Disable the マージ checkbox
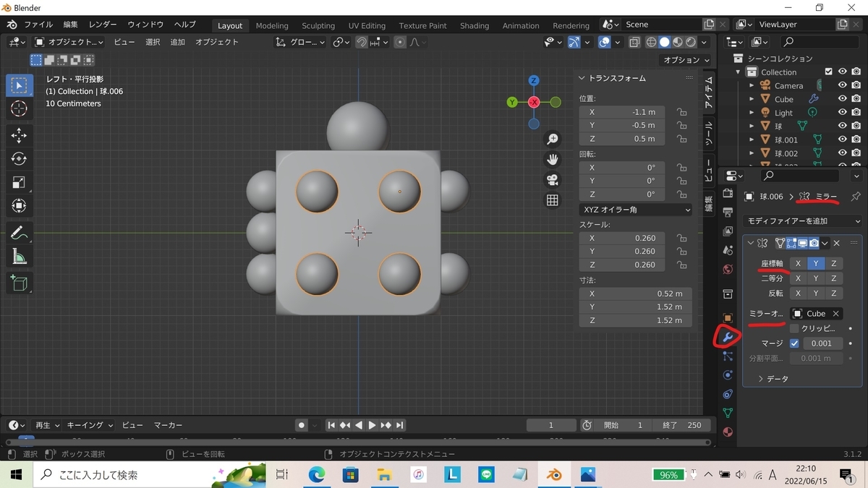This screenshot has width=868, height=488. point(794,343)
